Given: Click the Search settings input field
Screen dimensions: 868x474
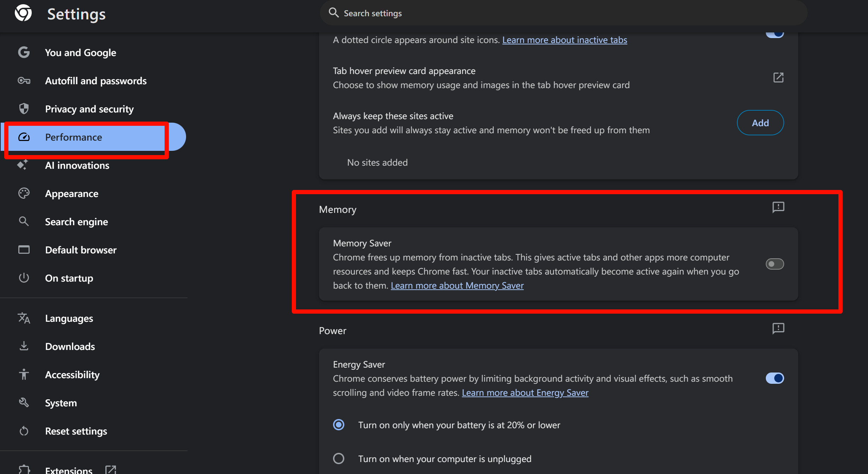Looking at the screenshot, I should click(564, 13).
